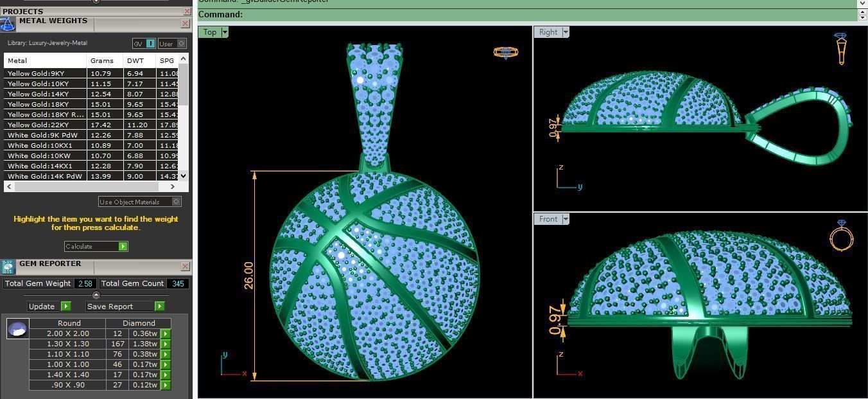This screenshot has height=399, width=868.
Task: Click green arrow for 1.00 X 1.00 row
Action: coord(166,364)
